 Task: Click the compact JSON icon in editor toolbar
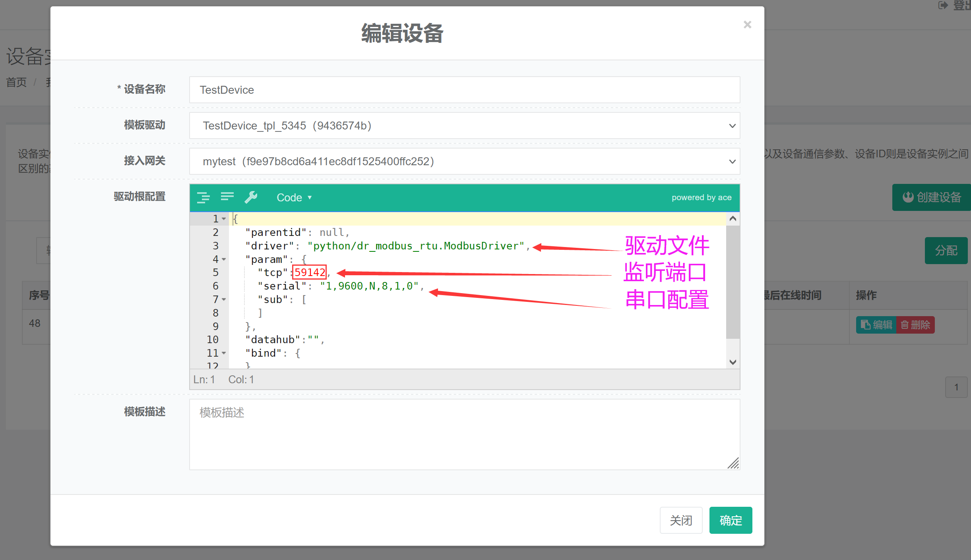pyautogui.click(x=227, y=197)
